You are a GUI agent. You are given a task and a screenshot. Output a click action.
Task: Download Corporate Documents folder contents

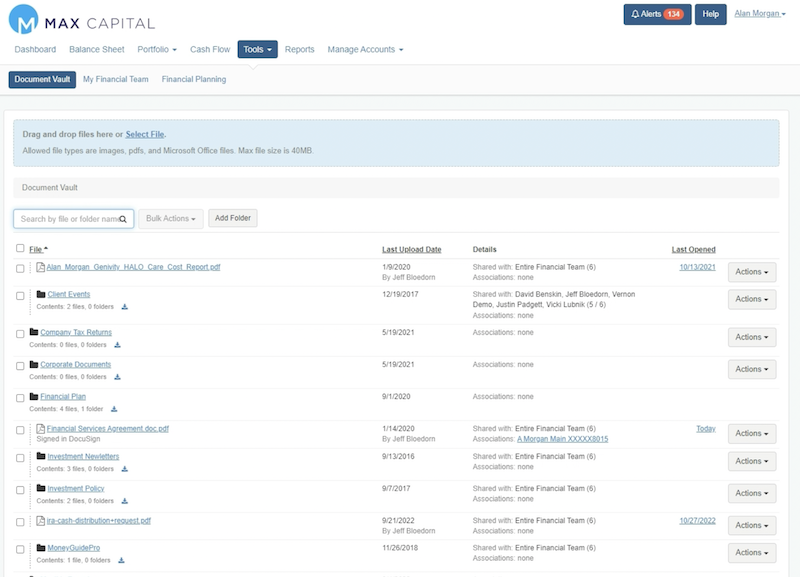tap(117, 378)
